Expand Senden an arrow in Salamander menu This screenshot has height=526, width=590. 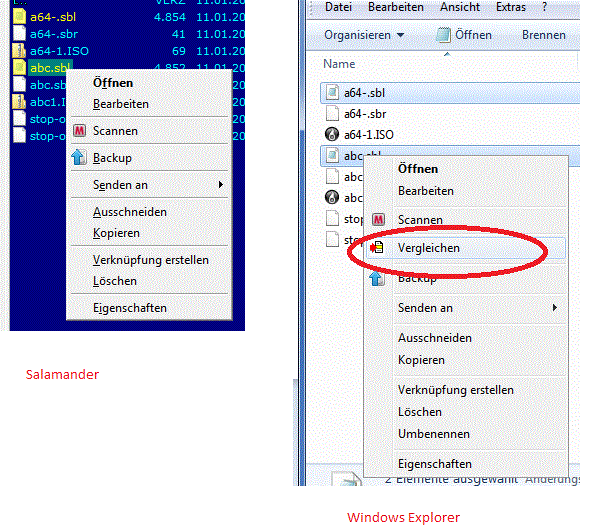220,185
